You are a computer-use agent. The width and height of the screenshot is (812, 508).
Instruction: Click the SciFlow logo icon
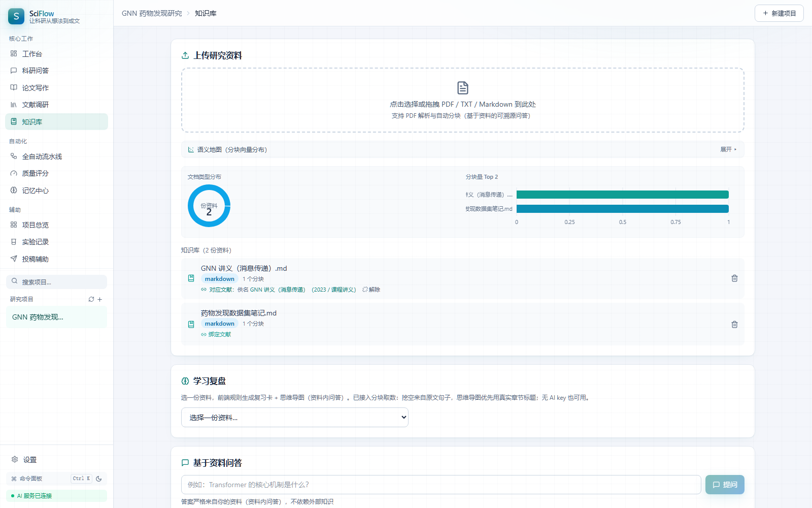click(16, 16)
